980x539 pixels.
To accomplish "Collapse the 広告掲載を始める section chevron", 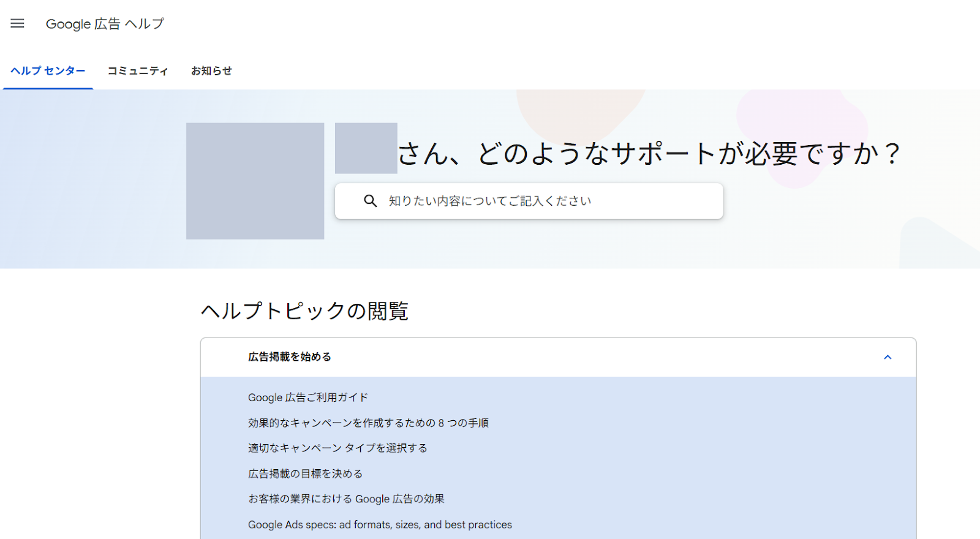I will coord(888,357).
